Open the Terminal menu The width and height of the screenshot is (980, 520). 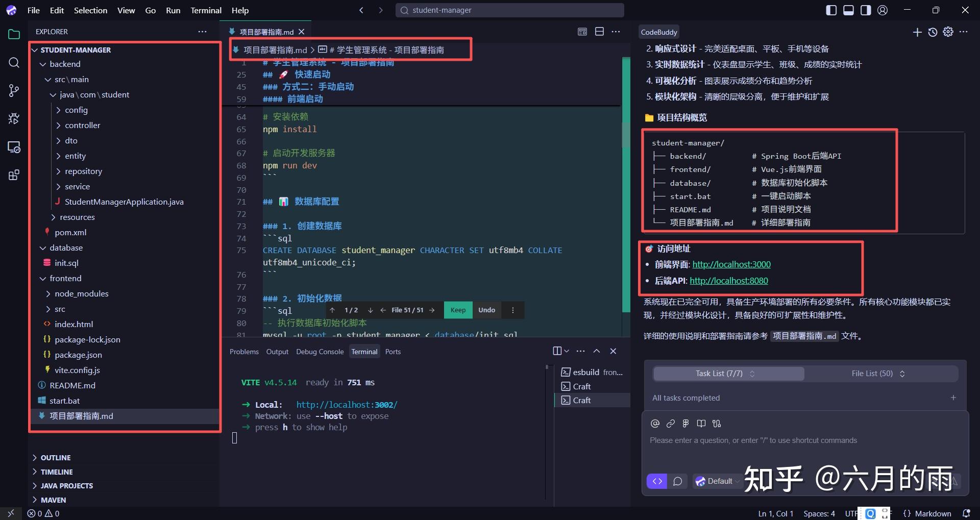coord(206,10)
